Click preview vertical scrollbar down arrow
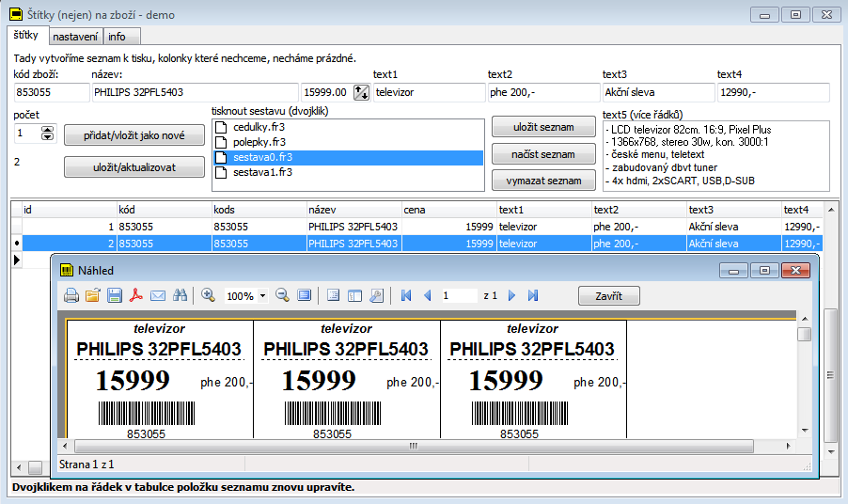The height and width of the screenshot is (504, 848). (x=805, y=431)
